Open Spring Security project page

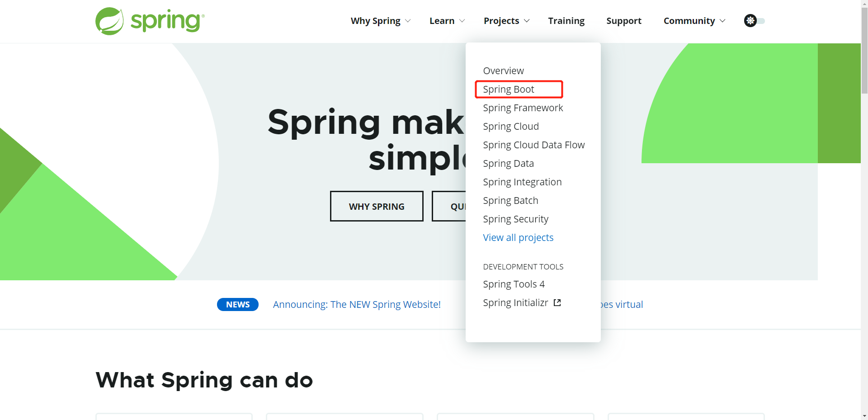click(515, 219)
